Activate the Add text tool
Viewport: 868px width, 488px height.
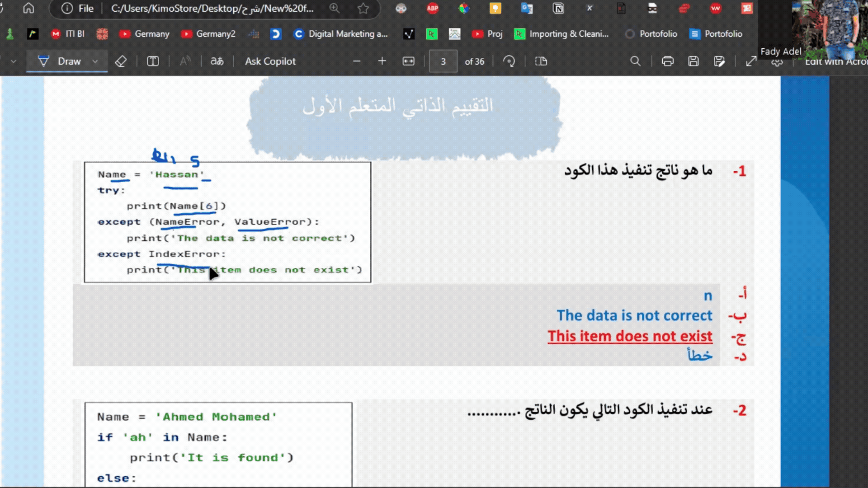click(x=153, y=61)
